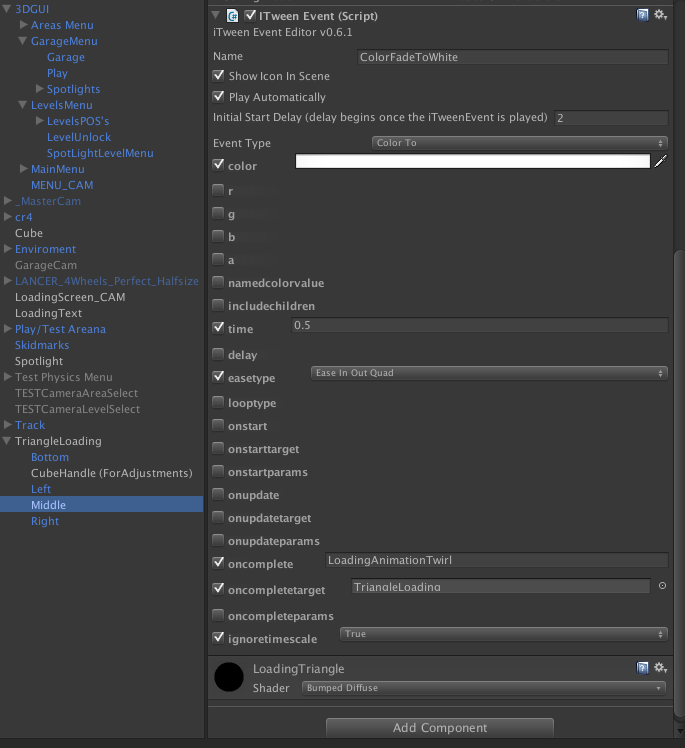685x748 pixels.
Task: Enable the looptype checkbox
Action: [x=218, y=402]
